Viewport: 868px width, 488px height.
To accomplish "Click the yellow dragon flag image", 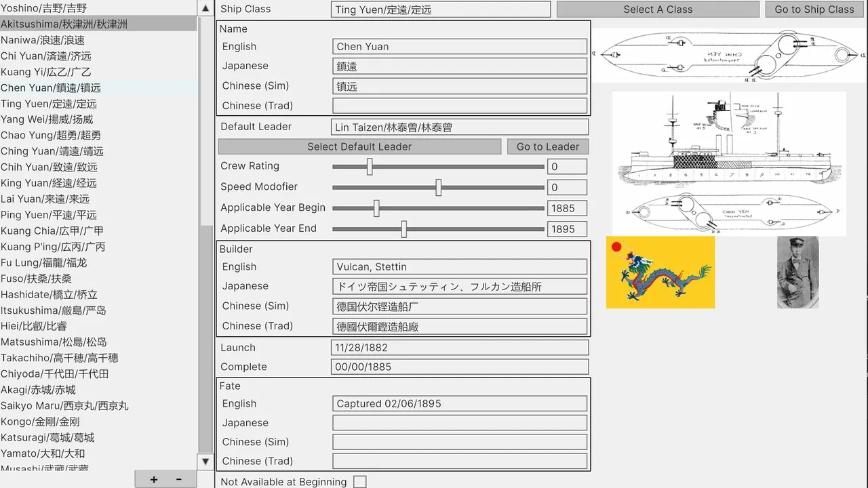I will click(x=660, y=272).
